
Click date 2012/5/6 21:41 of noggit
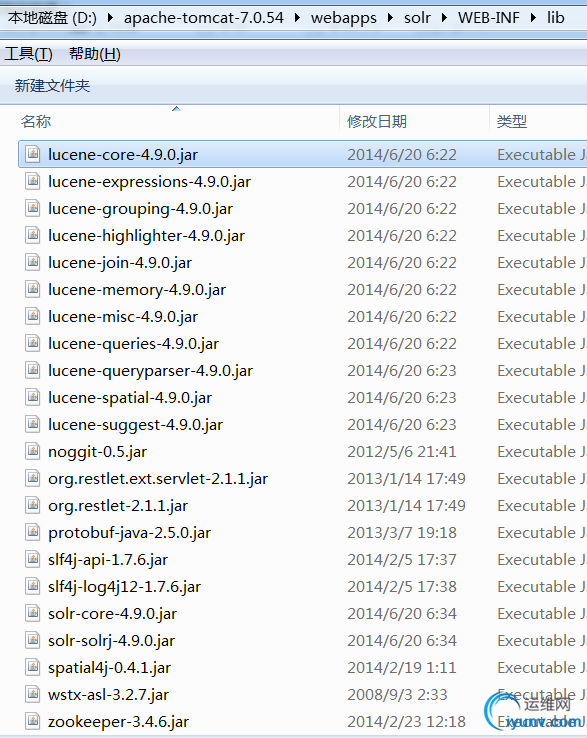[x=402, y=452]
